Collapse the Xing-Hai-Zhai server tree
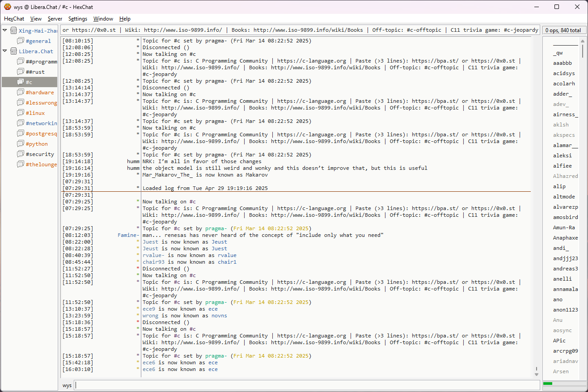The height and width of the screenshot is (392, 588). [x=5, y=31]
